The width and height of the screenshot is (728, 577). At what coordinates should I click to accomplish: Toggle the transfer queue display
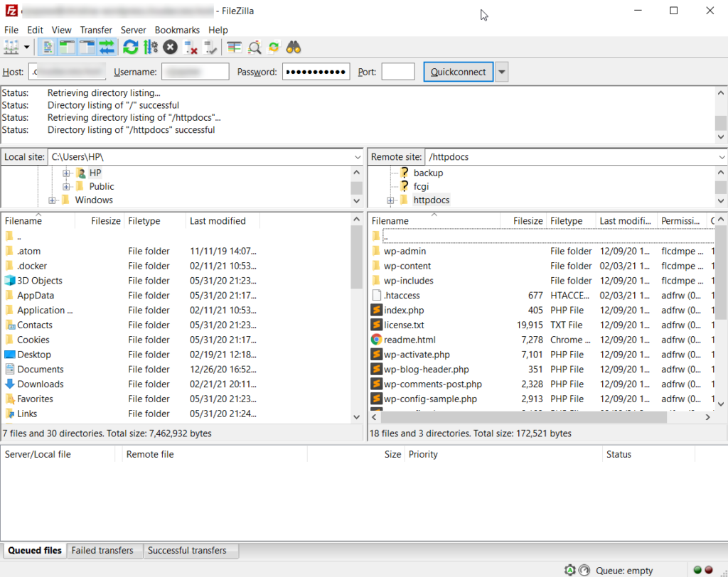pos(107,48)
